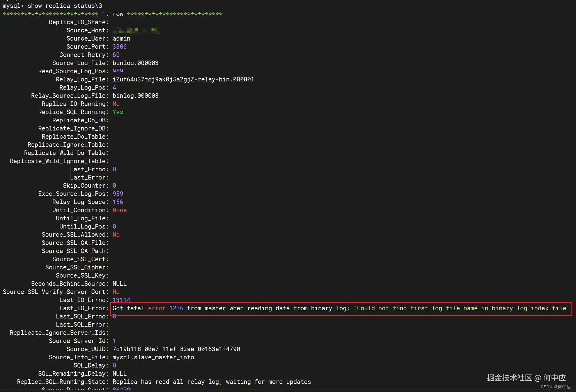Select the Source_UUID value string
The image size is (576, 392).
click(176, 349)
